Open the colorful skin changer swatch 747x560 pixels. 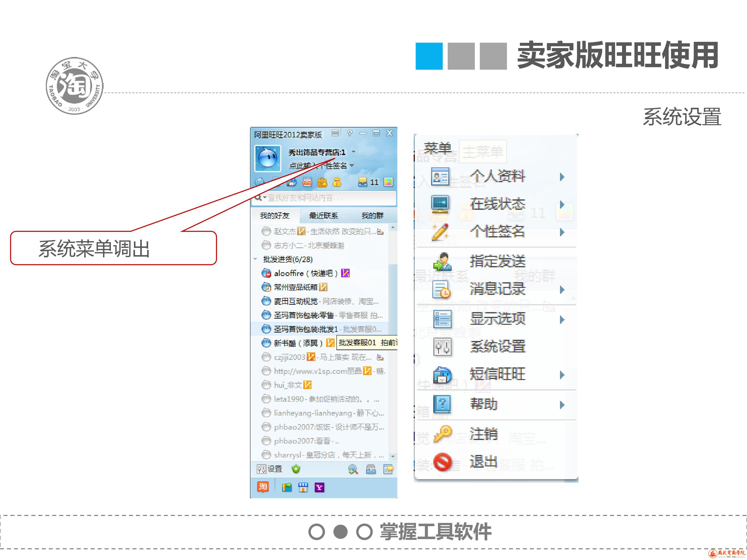(x=388, y=182)
